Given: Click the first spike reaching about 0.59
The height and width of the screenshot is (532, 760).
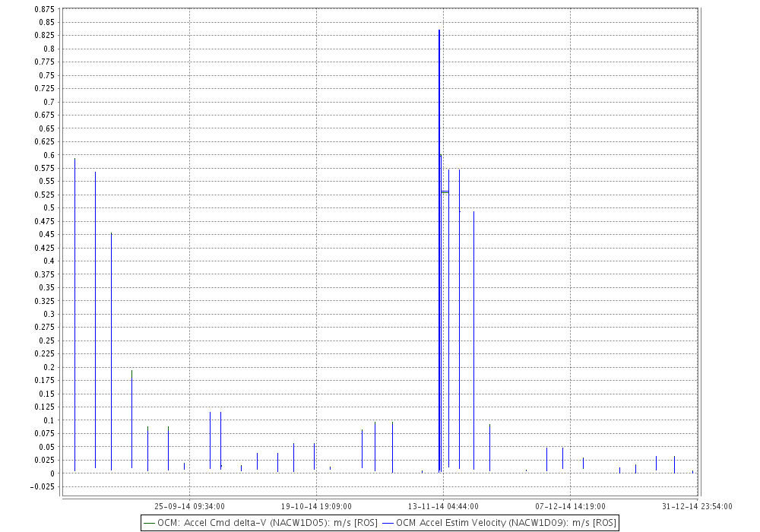Looking at the screenshot, I should [x=74, y=315].
